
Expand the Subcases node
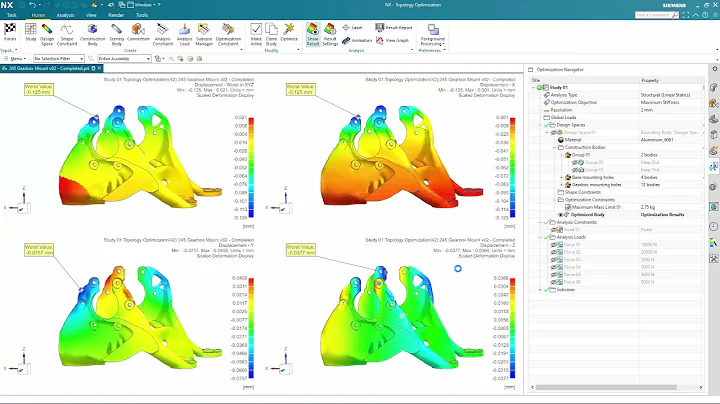pyautogui.click(x=540, y=290)
